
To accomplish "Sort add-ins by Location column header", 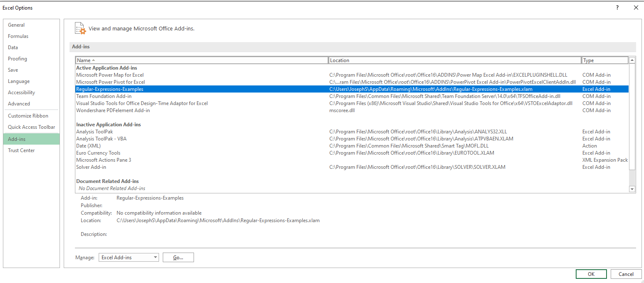I will pyautogui.click(x=455, y=60).
